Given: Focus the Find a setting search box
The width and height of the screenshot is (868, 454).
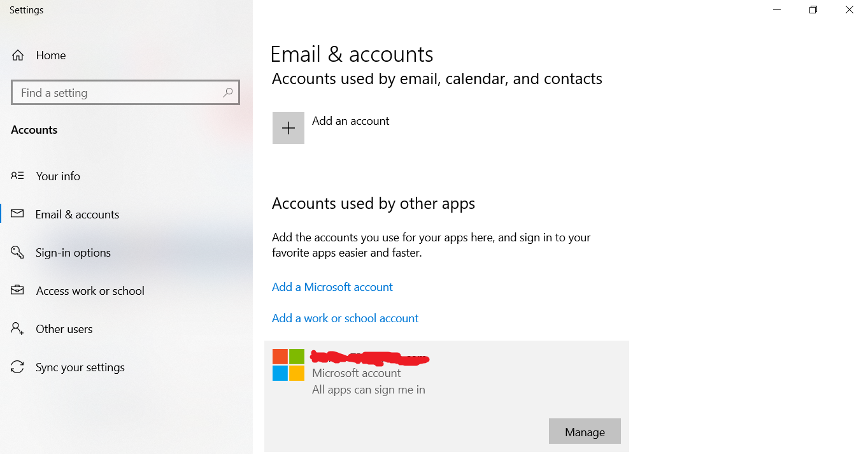Looking at the screenshot, I should click(118, 93).
